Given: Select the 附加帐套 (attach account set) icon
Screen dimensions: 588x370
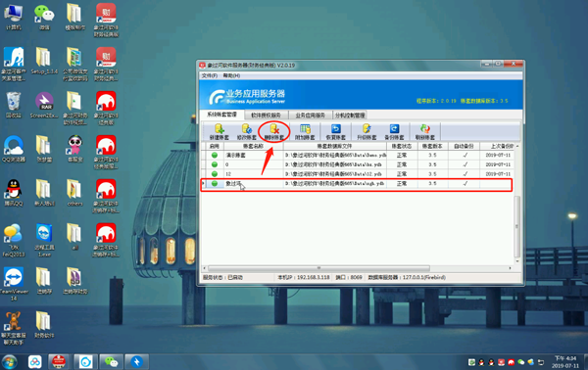Looking at the screenshot, I should point(305,132).
